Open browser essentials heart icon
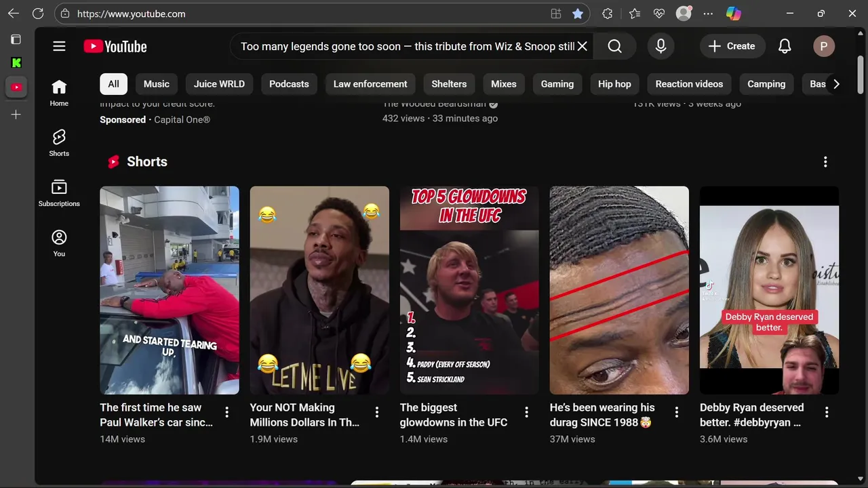The image size is (868, 488). (659, 14)
